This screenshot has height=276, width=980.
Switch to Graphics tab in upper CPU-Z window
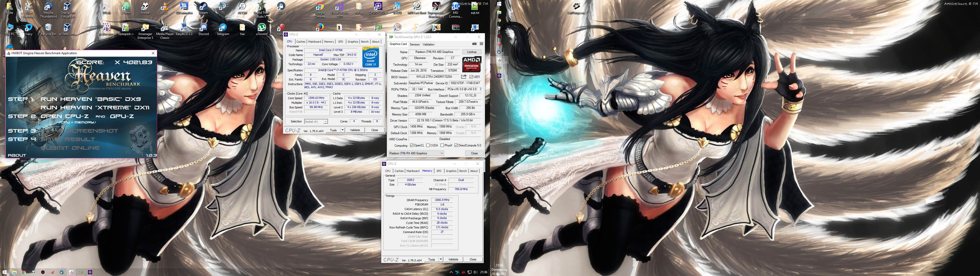pyautogui.click(x=353, y=42)
